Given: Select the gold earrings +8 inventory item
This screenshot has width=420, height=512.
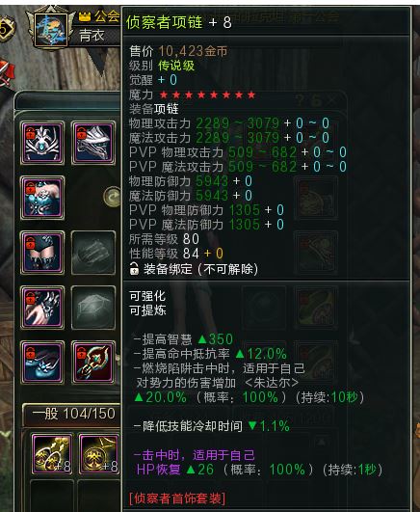Looking at the screenshot, I should click(52, 454).
